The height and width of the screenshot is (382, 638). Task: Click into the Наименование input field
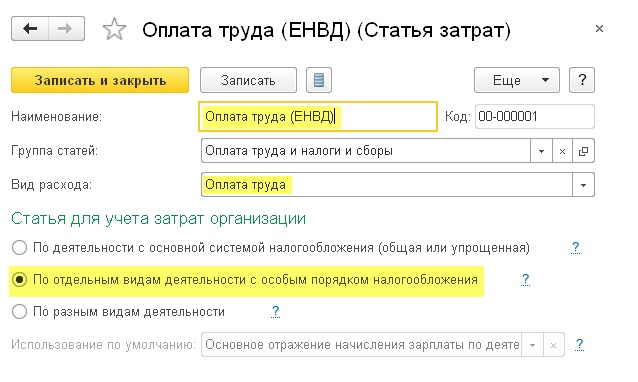[318, 117]
